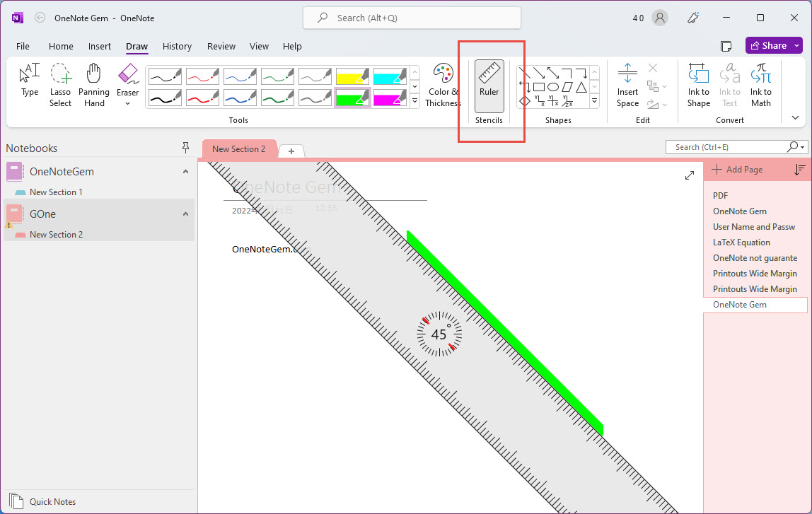Activate the Panning Hand tool
This screenshot has height=514, width=812.
coord(94,85)
